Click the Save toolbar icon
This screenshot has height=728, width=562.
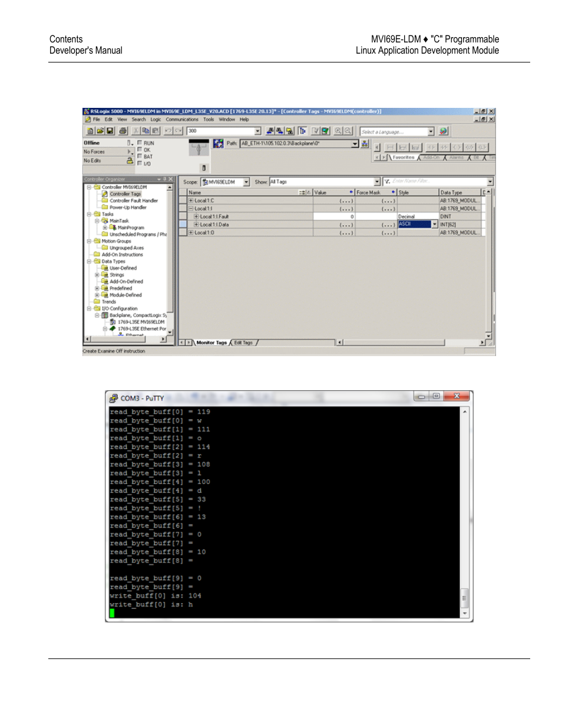[110, 131]
